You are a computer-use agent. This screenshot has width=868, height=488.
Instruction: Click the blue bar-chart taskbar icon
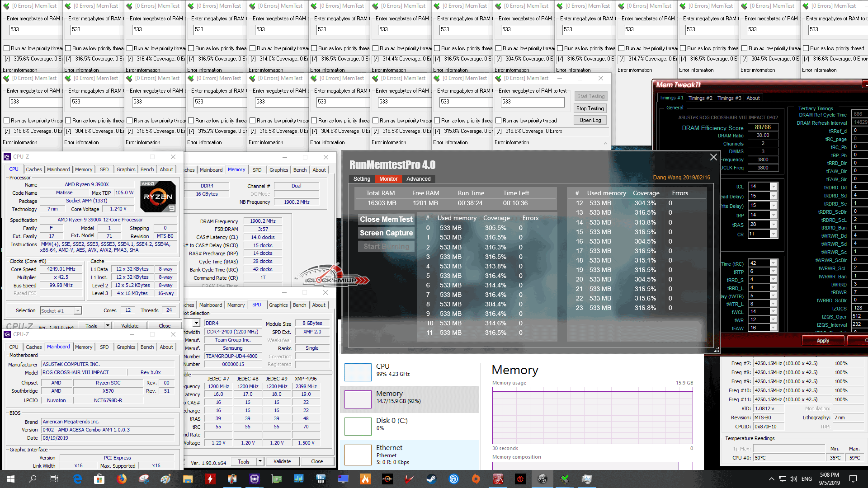click(x=299, y=479)
